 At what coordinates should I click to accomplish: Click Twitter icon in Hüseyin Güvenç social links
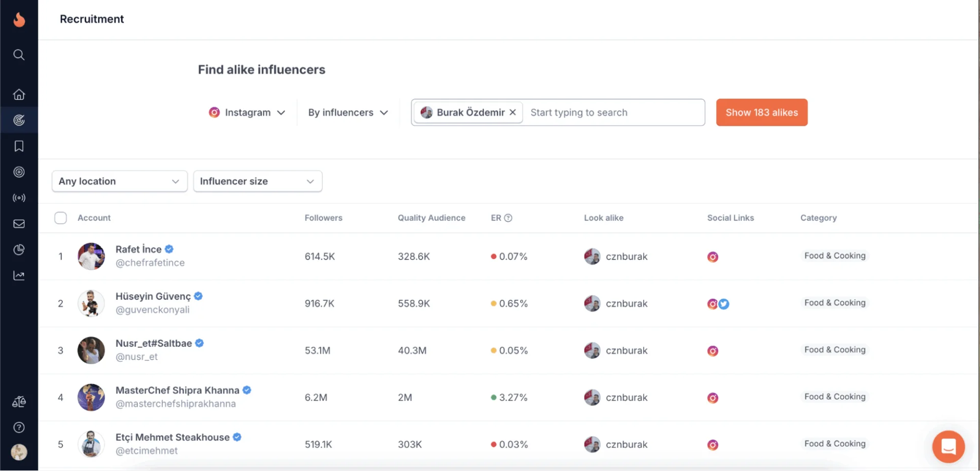tap(724, 303)
